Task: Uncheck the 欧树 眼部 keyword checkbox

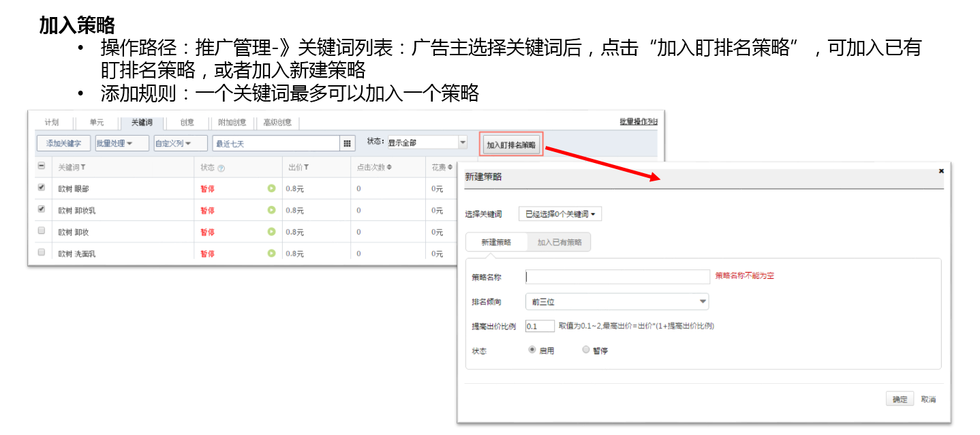Action: click(41, 187)
